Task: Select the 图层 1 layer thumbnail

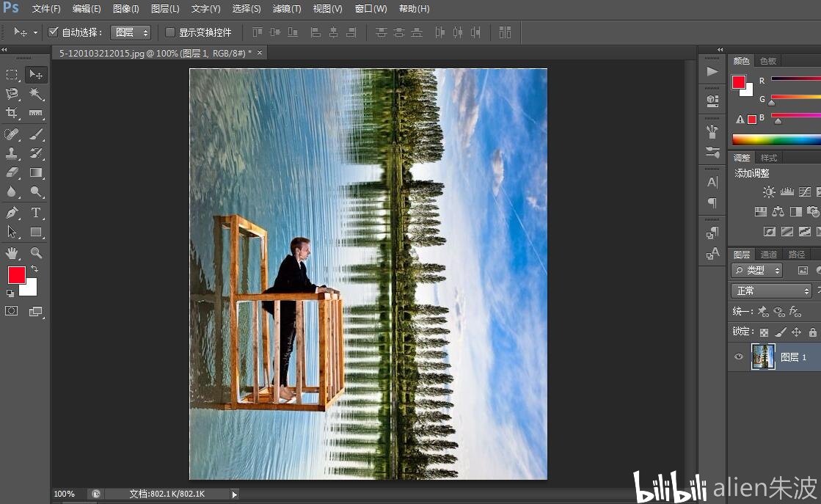Action: 763,357
